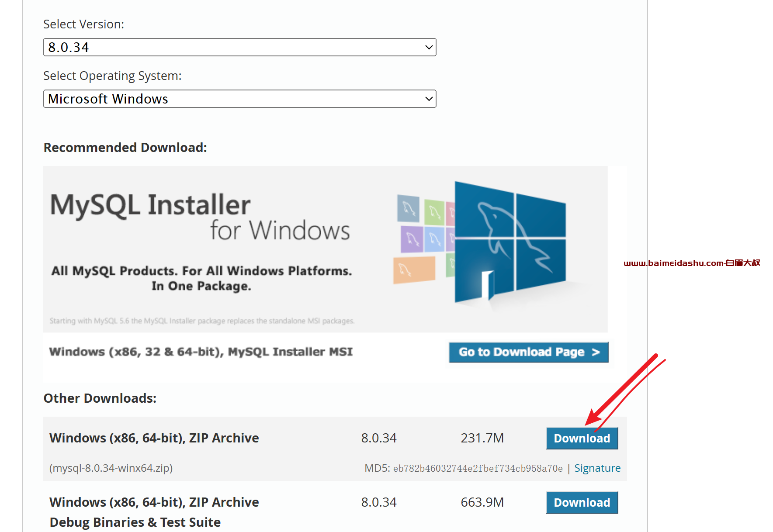The height and width of the screenshot is (532, 773).
Task: Click the MD5 hash eb782b46032744e2fbef734cb958a70e
Action: click(478, 469)
